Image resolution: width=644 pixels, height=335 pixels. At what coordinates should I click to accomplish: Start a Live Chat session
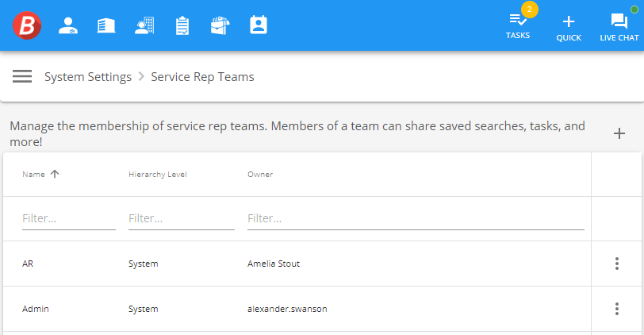point(619,26)
